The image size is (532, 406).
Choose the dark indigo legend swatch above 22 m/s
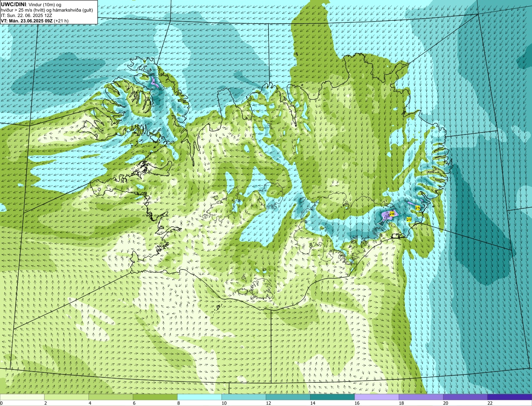point(510,397)
